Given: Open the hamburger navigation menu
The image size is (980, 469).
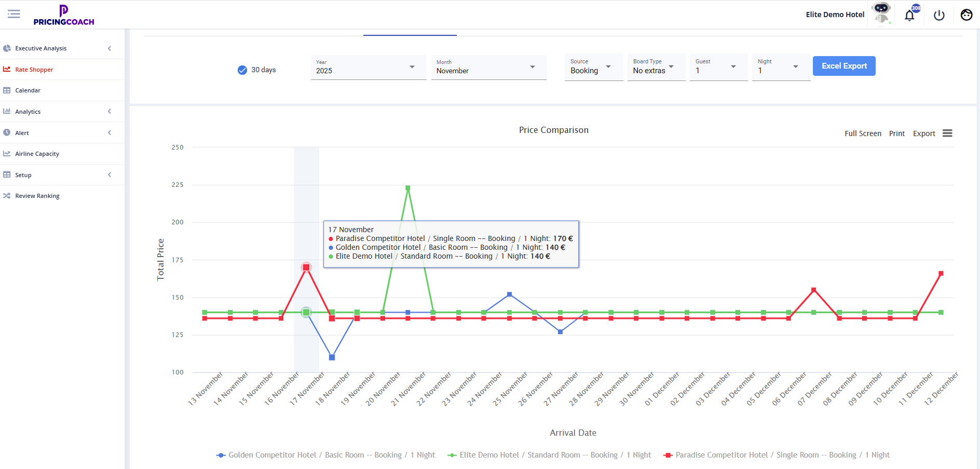Looking at the screenshot, I should [x=14, y=14].
